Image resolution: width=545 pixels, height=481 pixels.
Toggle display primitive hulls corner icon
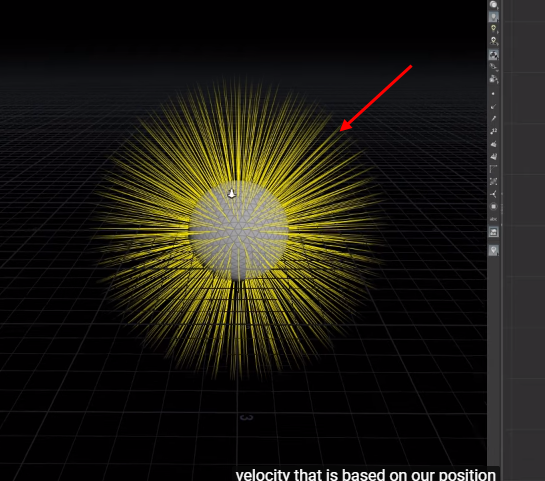[494, 169]
